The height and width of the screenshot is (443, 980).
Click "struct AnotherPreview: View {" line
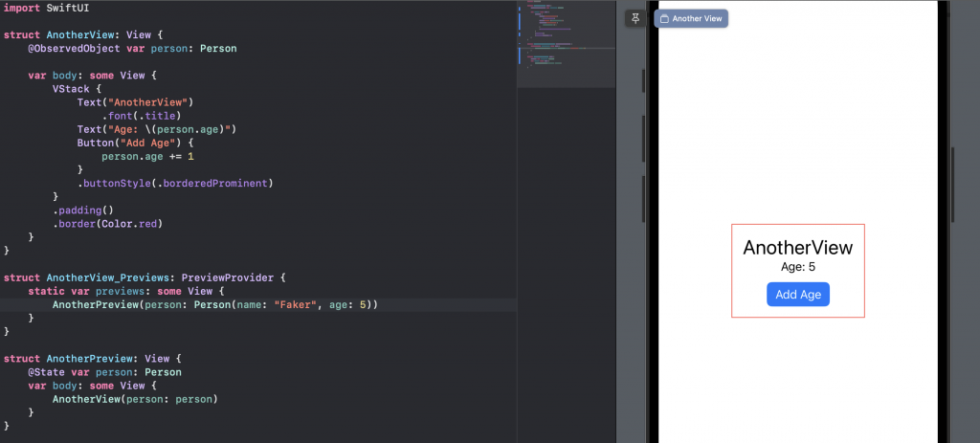92,359
